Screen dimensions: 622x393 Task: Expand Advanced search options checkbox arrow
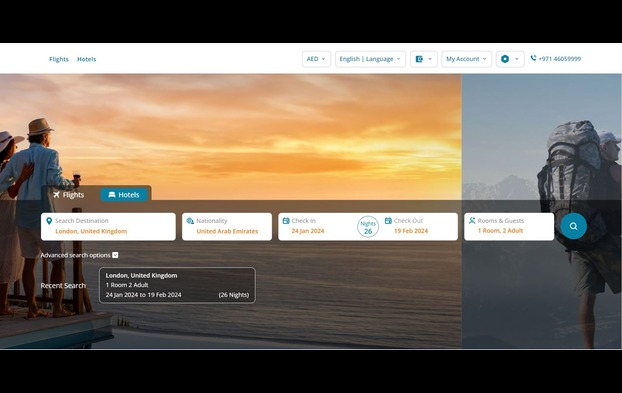pyautogui.click(x=115, y=255)
